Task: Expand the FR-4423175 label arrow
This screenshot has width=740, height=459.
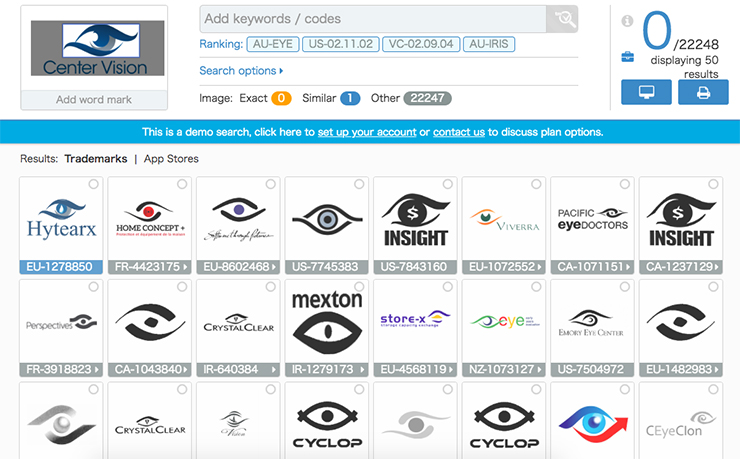Action: point(185,267)
